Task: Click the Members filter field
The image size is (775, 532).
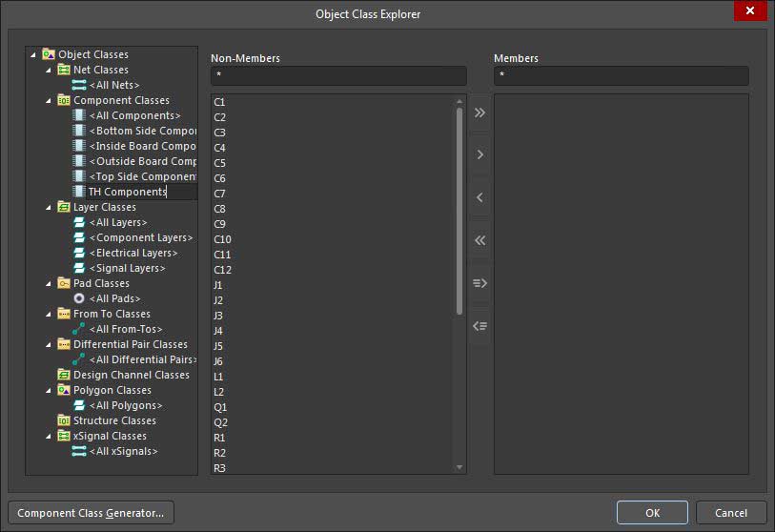Action: [621, 75]
